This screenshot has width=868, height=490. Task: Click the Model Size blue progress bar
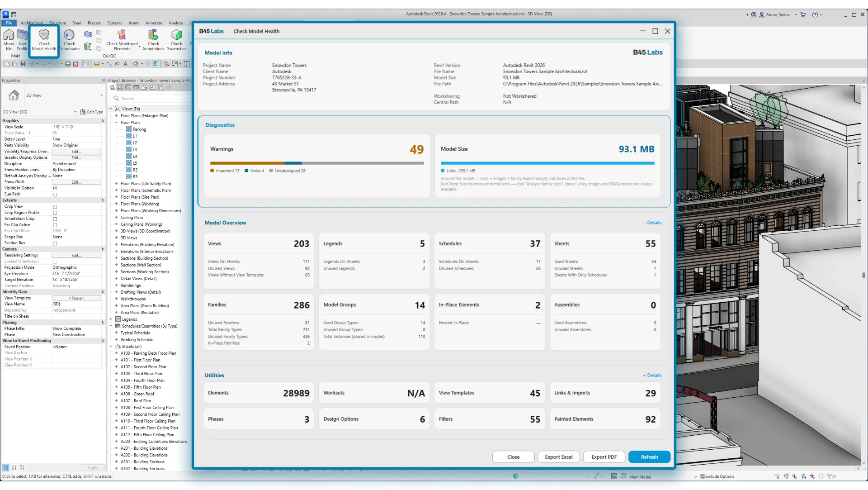click(547, 163)
